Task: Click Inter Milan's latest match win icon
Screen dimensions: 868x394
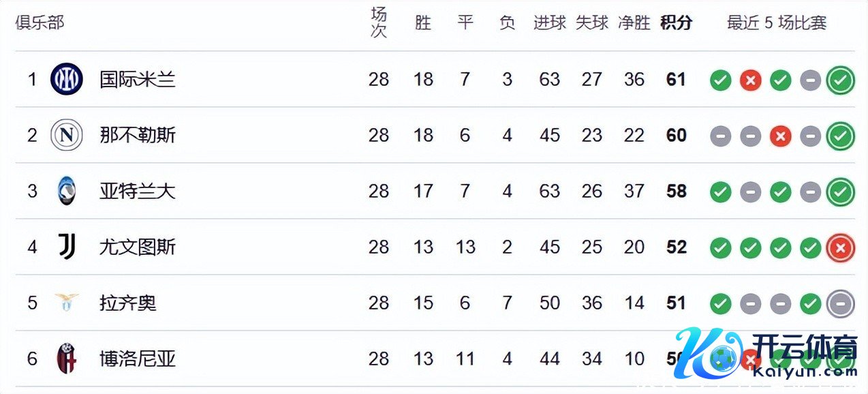Action: 840,80
